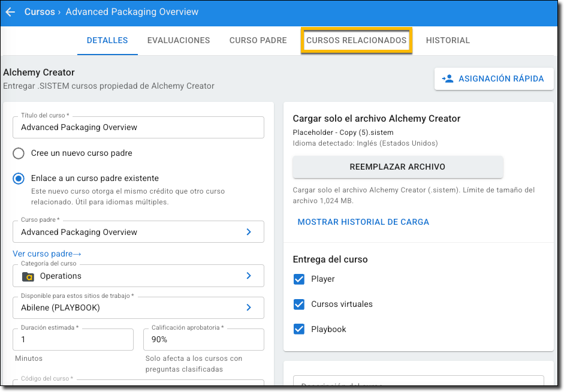Click the 'Minutos' helper text

[x=29, y=358]
